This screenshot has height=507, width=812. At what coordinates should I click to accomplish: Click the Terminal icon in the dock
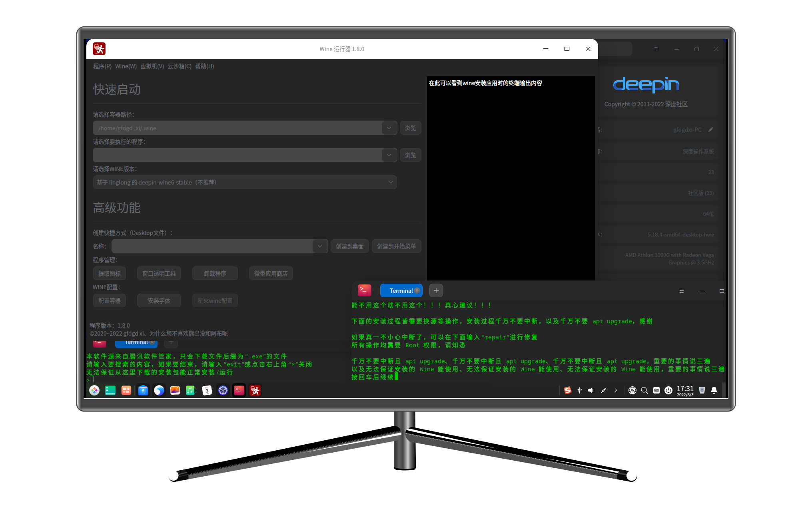[x=239, y=390]
